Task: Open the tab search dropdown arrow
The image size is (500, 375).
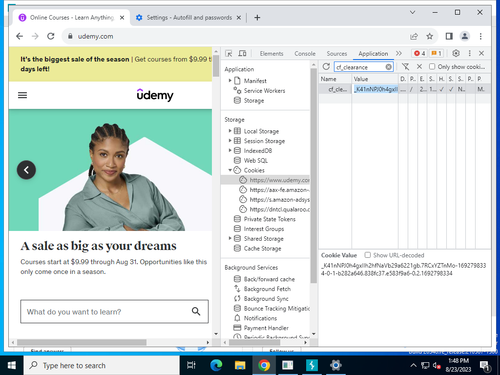Action: (x=412, y=12)
